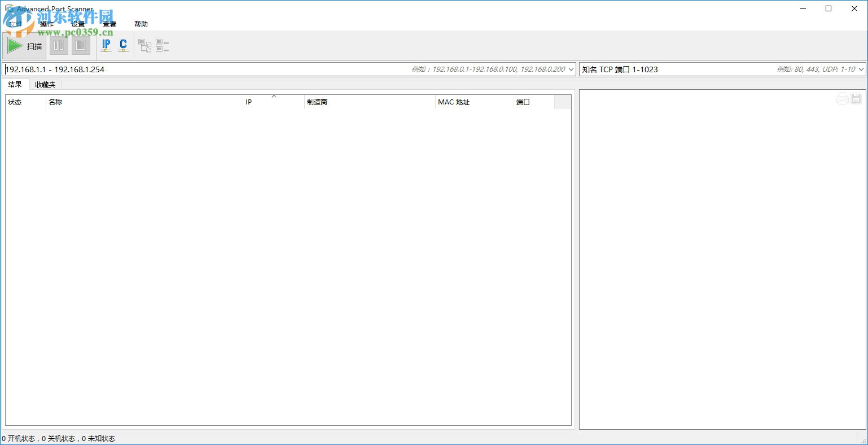868x445 pixels.
Task: Set IP range to your IP with the IP icon
Action: tap(106, 45)
